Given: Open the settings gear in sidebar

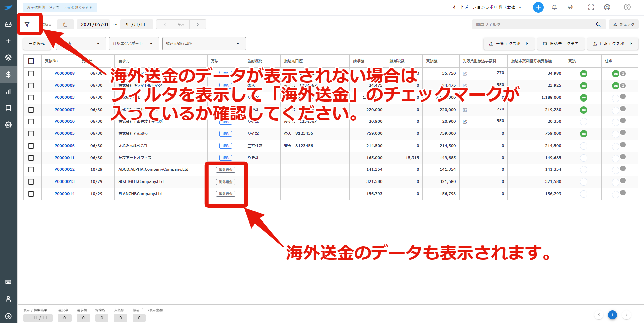Looking at the screenshot, I should [x=8, y=125].
